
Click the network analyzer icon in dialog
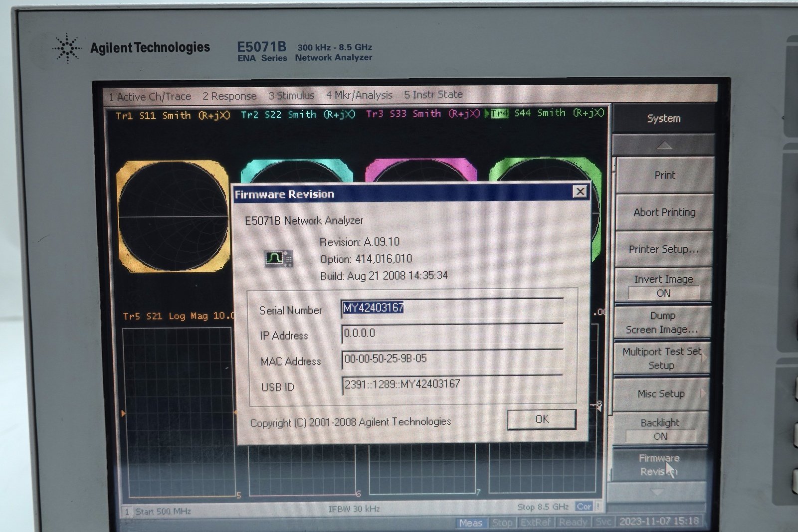[x=279, y=259]
